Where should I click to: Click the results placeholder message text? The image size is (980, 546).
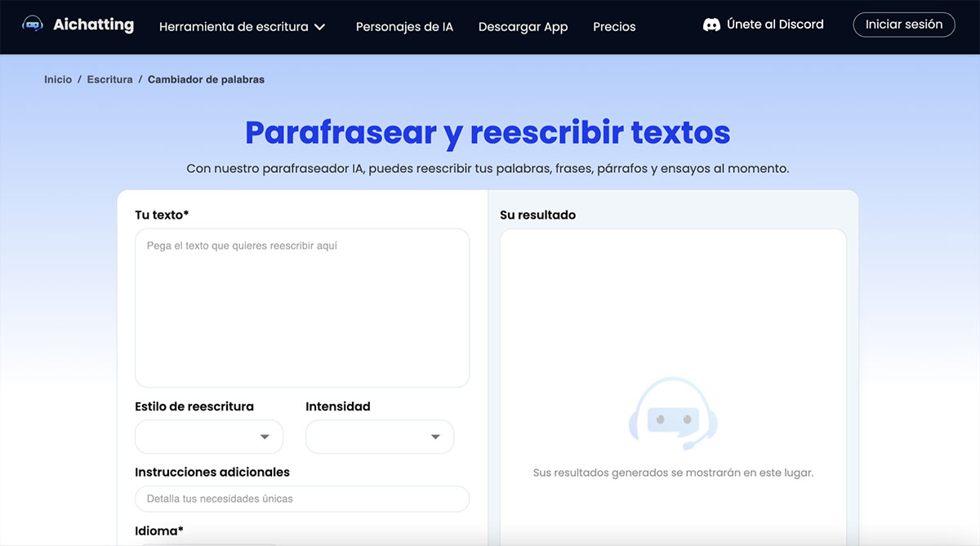673,473
